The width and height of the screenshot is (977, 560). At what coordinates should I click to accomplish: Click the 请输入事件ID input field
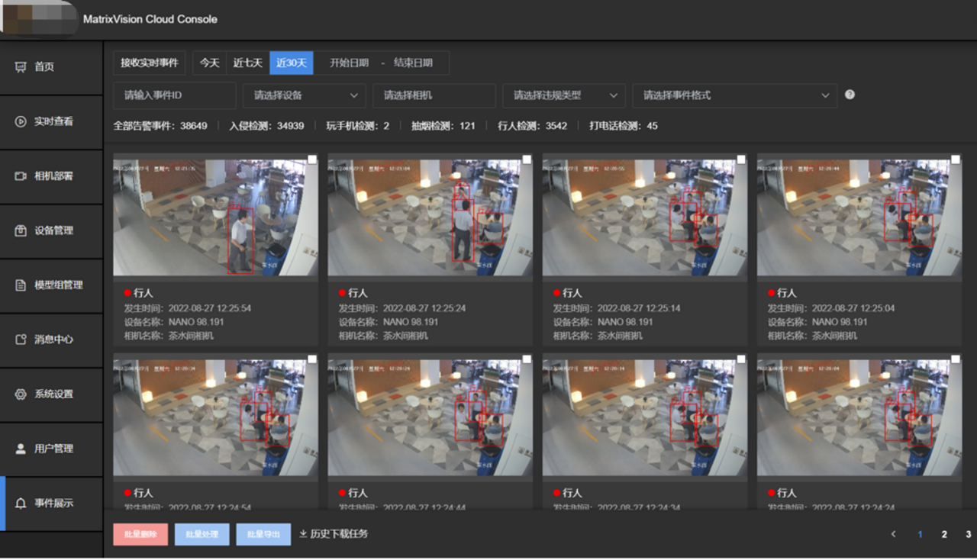click(x=175, y=95)
